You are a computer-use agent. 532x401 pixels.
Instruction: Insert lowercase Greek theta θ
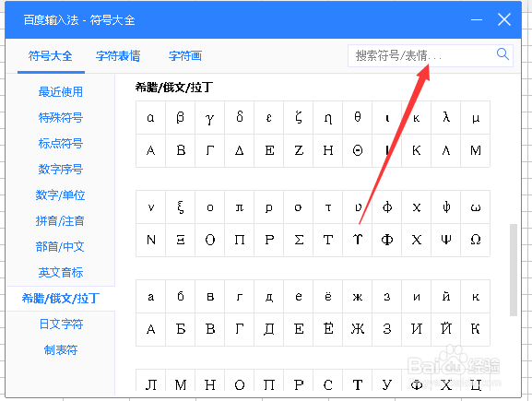point(357,117)
